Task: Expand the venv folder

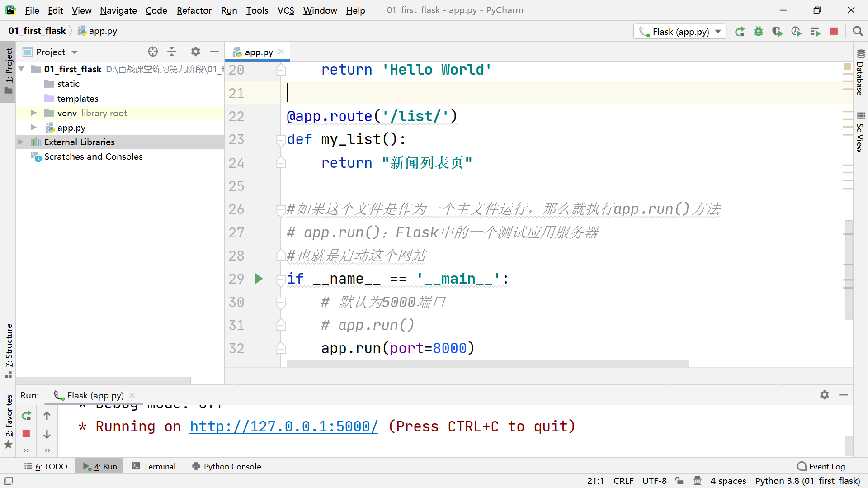Action: [x=33, y=113]
